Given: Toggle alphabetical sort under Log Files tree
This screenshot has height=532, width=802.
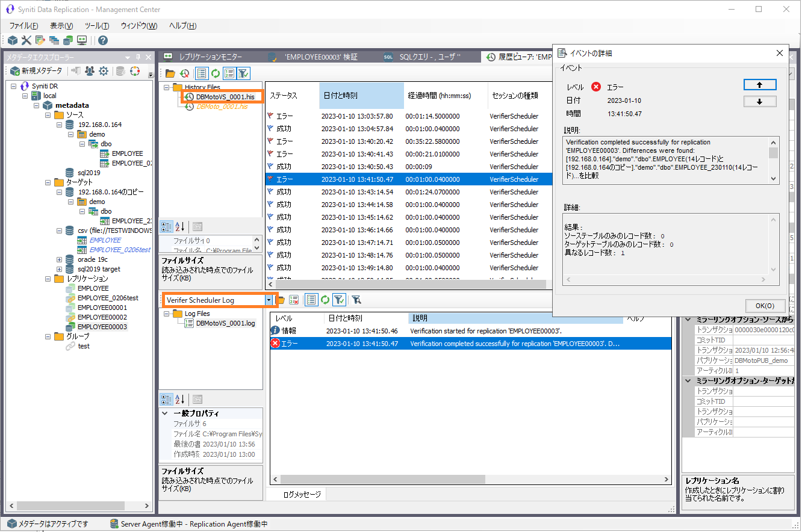Looking at the screenshot, I should [x=180, y=399].
